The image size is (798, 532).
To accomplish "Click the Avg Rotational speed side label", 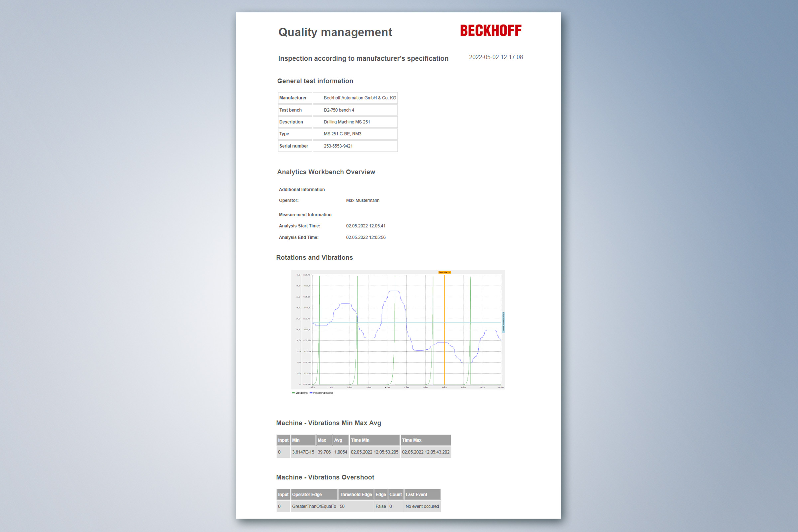I will coord(503,322).
